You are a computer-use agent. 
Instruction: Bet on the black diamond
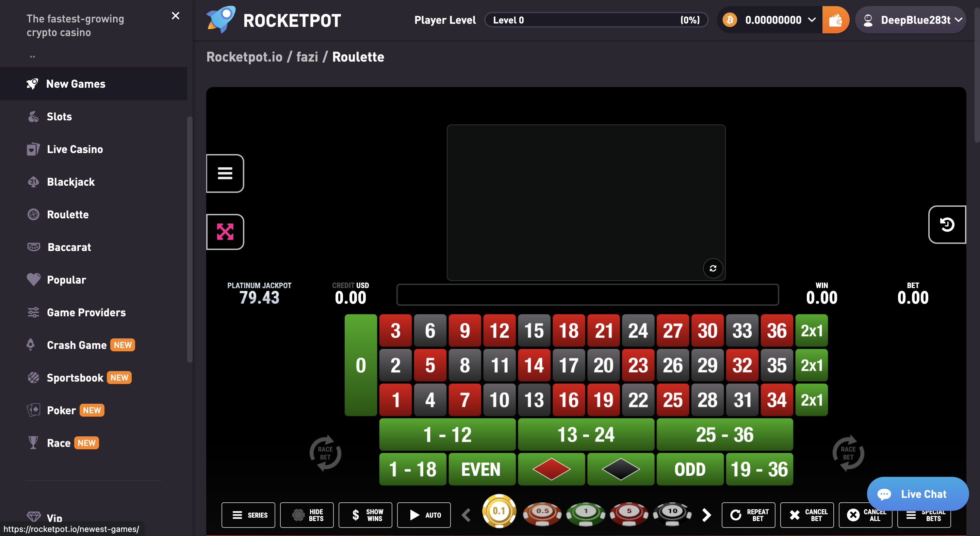[x=620, y=469]
